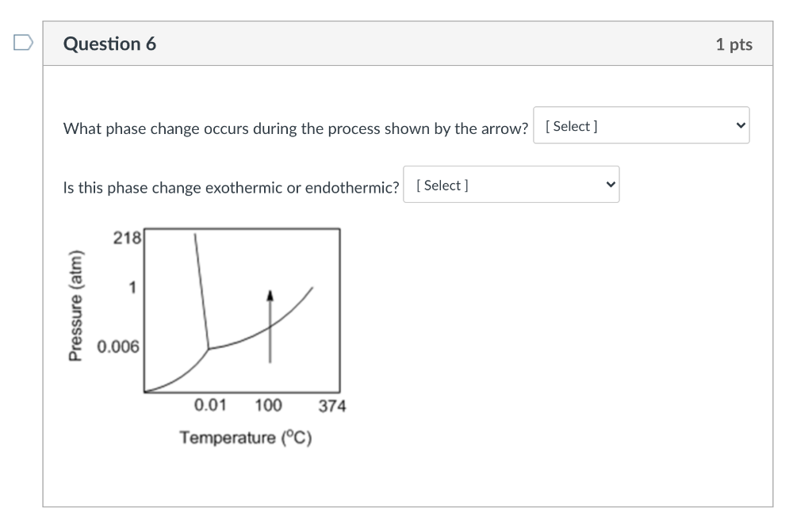Click the 218 pressure value on the axis
The width and height of the screenshot is (812, 528).
pos(125,235)
